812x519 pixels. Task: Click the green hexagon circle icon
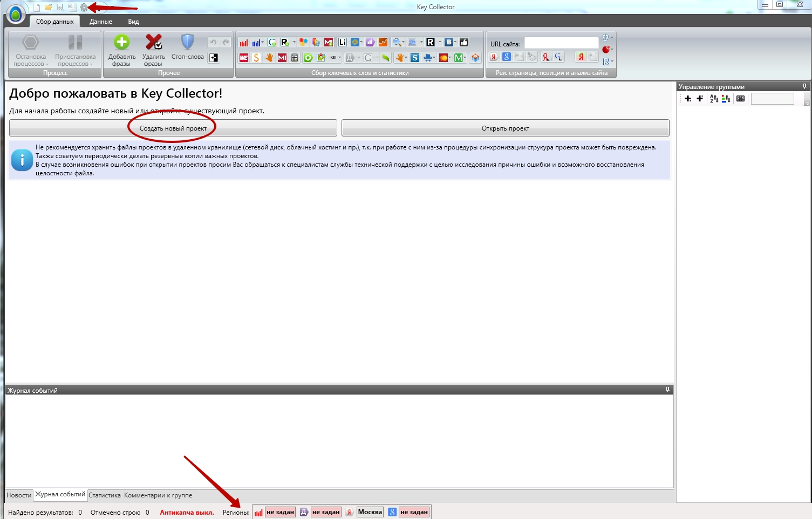click(308, 58)
